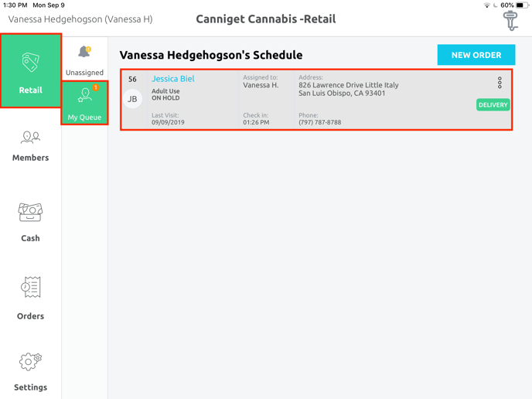Show the Unassigned bell queue

coord(84,60)
